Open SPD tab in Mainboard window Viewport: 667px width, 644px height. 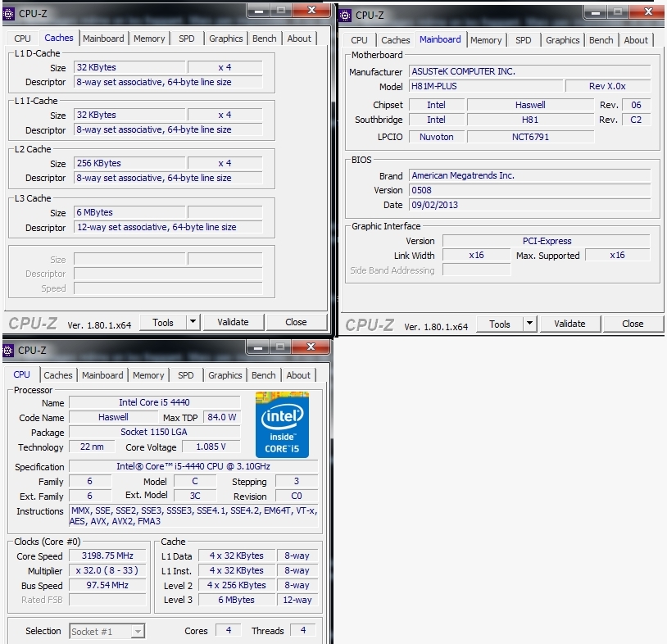click(524, 40)
